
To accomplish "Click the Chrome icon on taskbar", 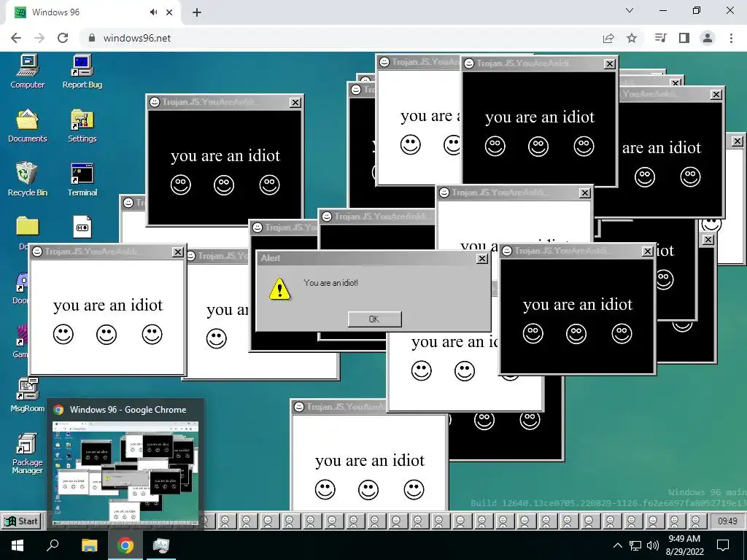I will 125,545.
